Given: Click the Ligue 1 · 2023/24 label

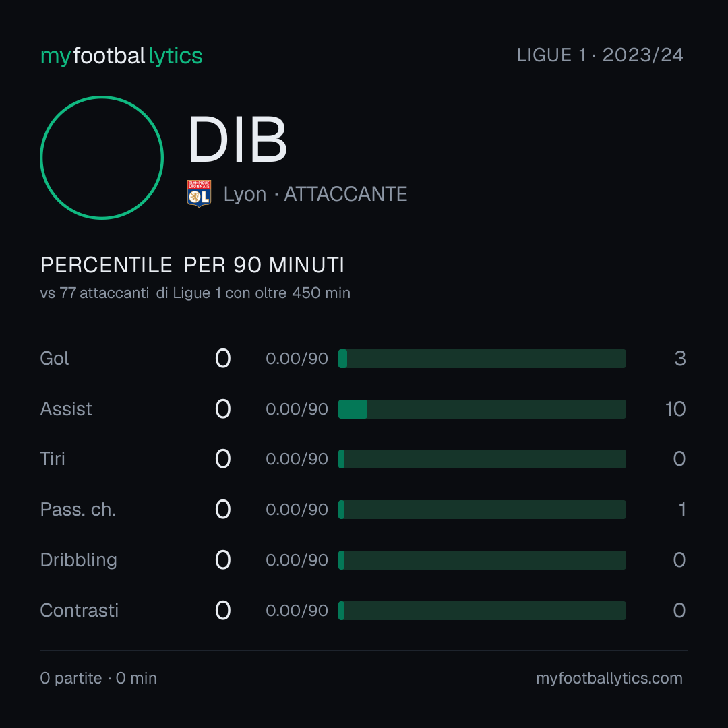Looking at the screenshot, I should click(600, 55).
